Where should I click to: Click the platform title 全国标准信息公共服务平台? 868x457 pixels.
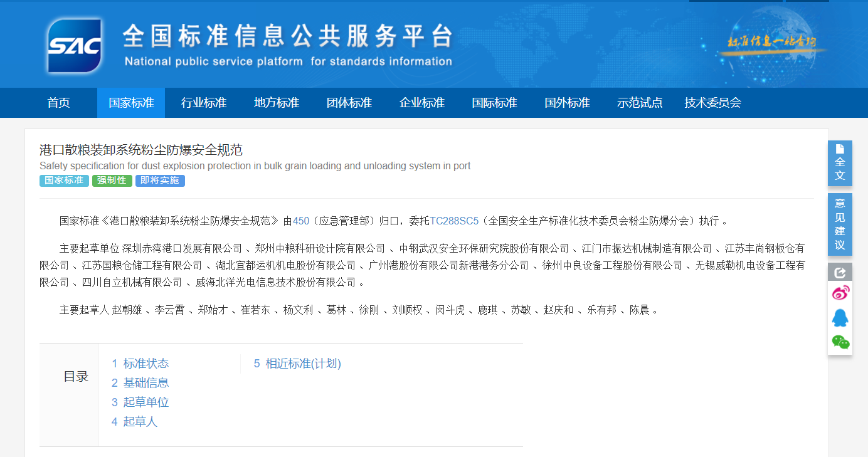tap(287, 36)
